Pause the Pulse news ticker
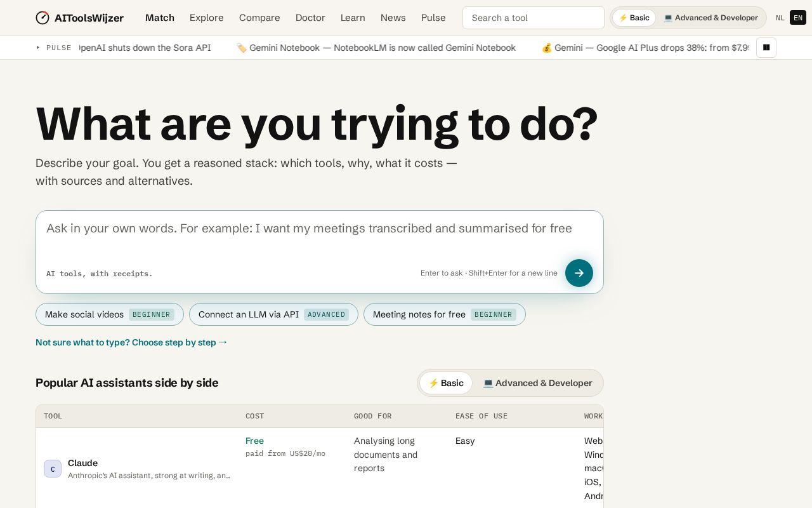Image resolution: width=812 pixels, height=508 pixels. click(x=766, y=48)
